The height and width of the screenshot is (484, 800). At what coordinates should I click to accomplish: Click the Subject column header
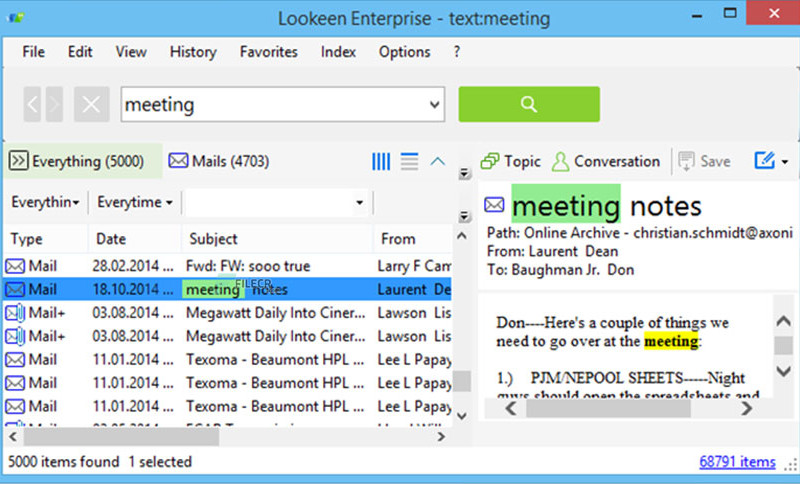(x=277, y=239)
